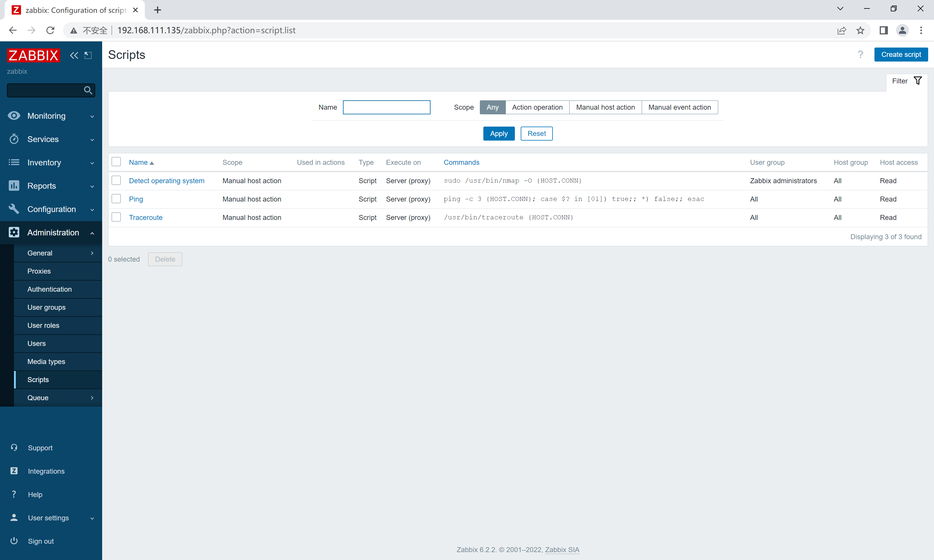Image resolution: width=934 pixels, height=560 pixels.
Task: Expand the Reports menu
Action: [x=51, y=186]
